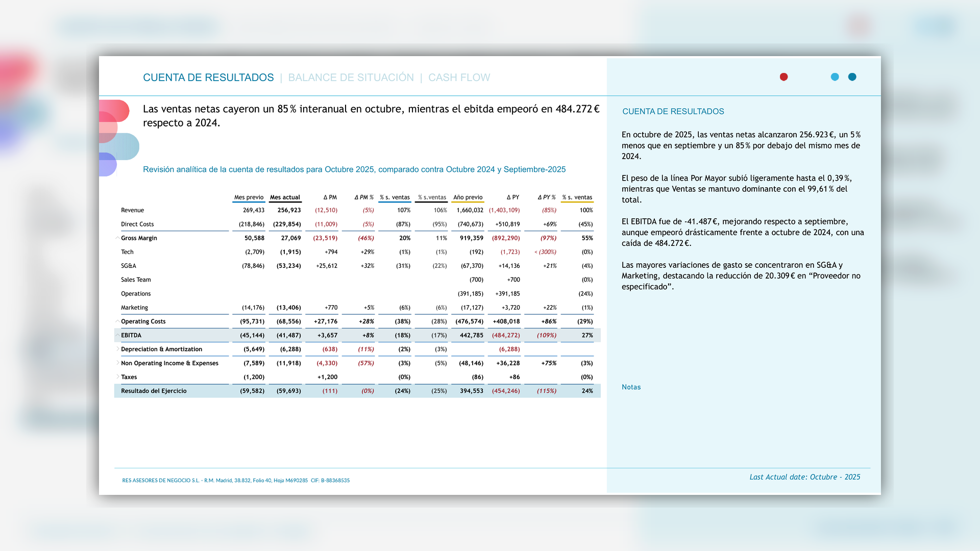Screen dimensions: 980x551
Task: Expand Depreciation & Amortization row
Action: tap(117, 349)
